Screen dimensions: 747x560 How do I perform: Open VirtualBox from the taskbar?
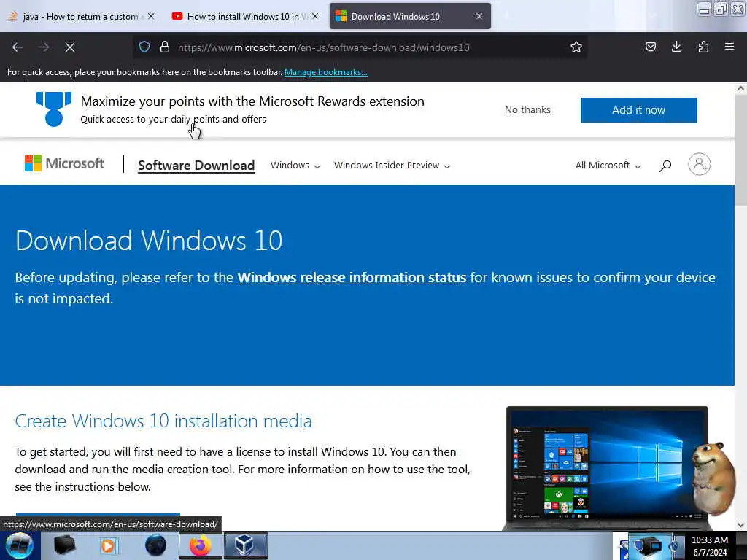tap(245, 545)
